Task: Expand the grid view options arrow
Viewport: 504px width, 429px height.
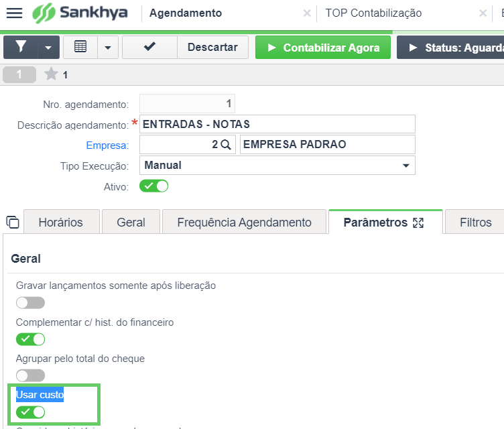Action: [108, 48]
